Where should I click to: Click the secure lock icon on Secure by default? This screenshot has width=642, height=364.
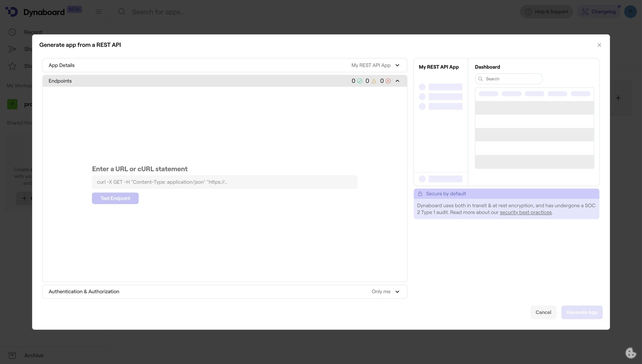[421, 193]
